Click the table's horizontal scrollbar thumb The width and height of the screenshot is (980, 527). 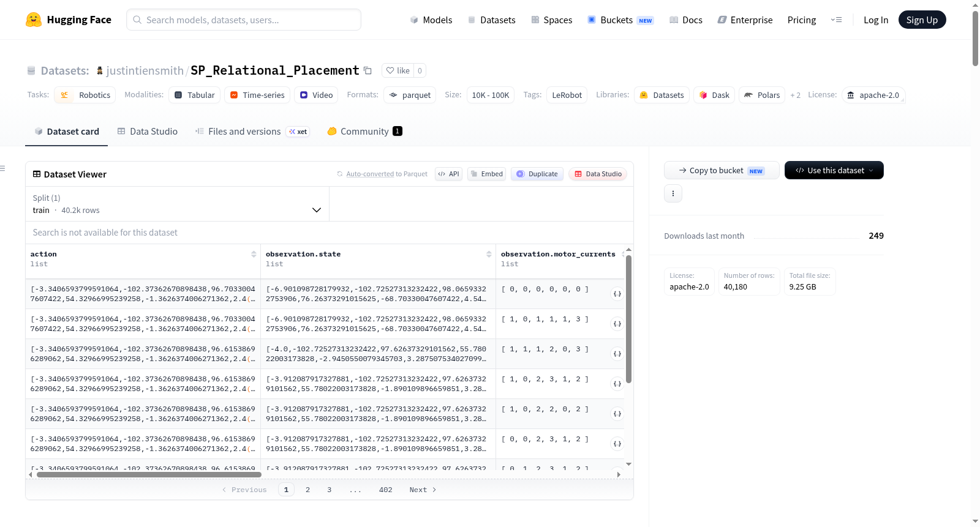pos(149,474)
